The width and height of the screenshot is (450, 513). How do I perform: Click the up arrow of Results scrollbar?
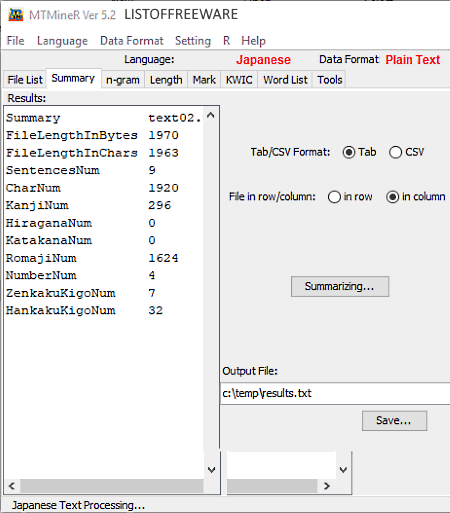coord(211,116)
